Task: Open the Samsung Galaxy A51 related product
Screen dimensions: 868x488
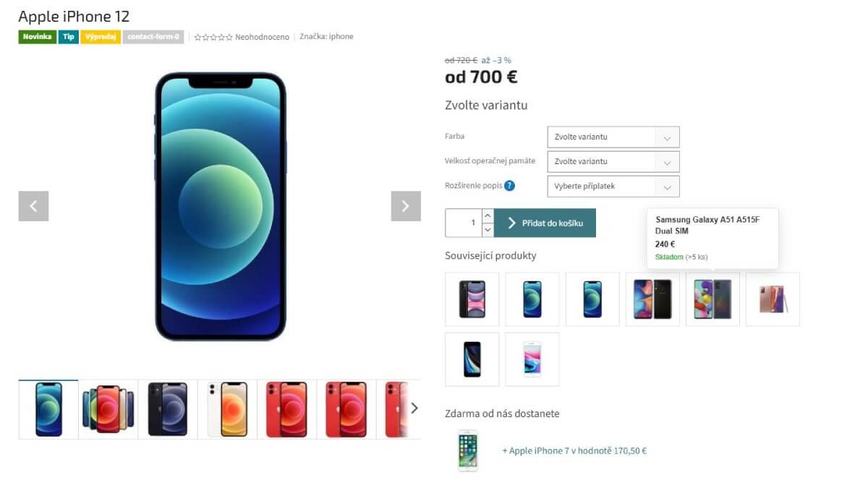Action: (x=712, y=299)
